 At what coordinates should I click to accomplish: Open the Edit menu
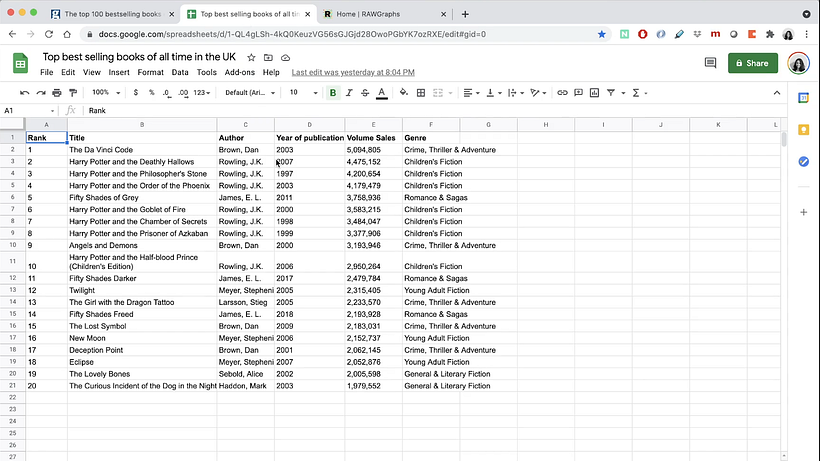[x=68, y=72]
